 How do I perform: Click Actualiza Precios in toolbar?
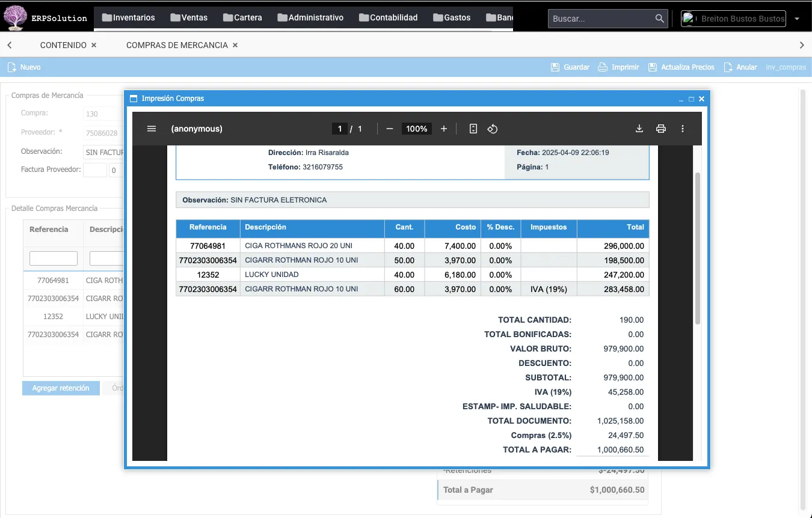pyautogui.click(x=681, y=67)
